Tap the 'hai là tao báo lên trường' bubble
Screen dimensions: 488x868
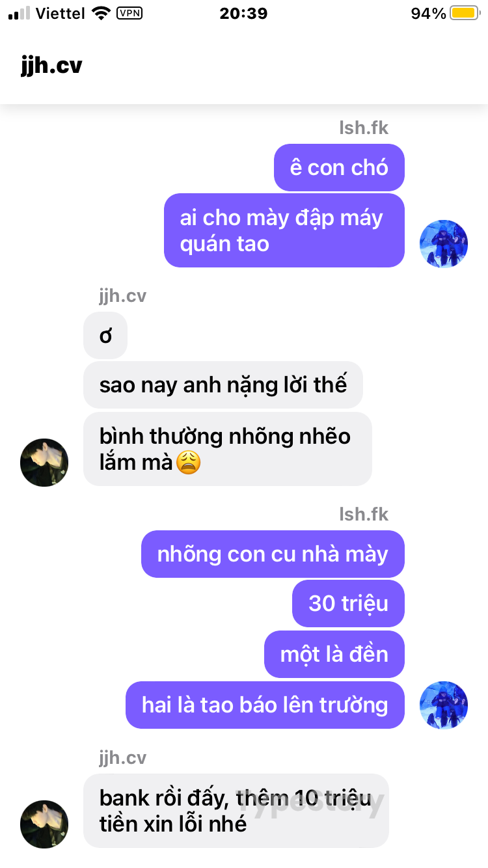265,705
